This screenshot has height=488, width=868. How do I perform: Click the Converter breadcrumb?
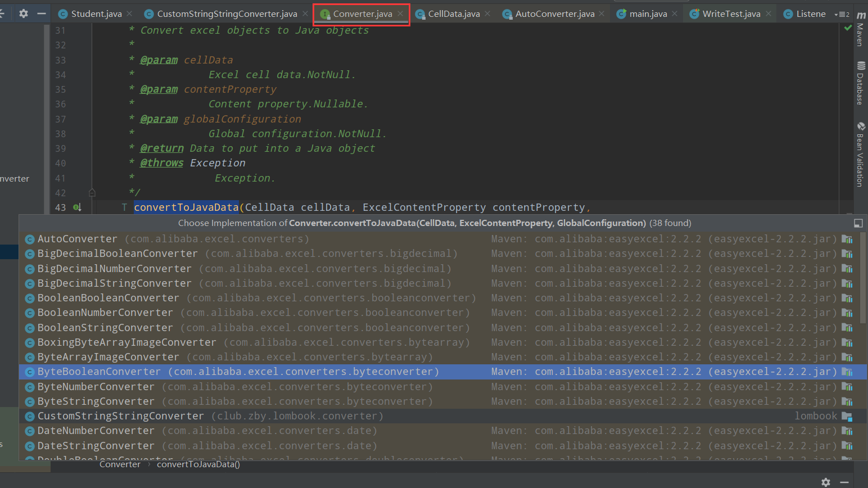(120, 464)
